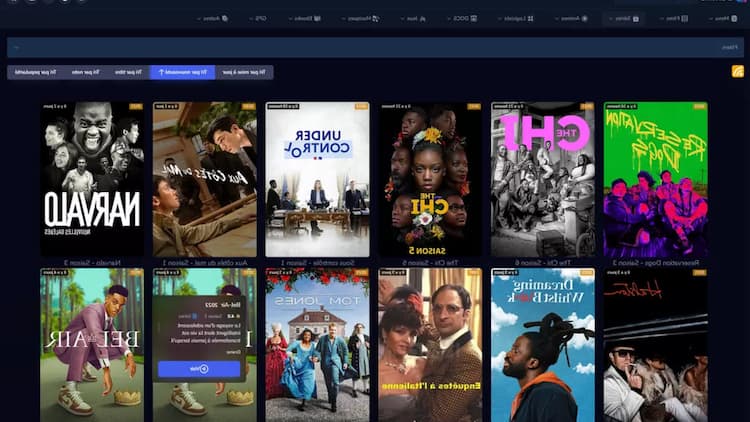Screen dimensions: 750x422
Task: Click the Aux côtés du mal - Saison 1 title
Action: [x=205, y=263]
